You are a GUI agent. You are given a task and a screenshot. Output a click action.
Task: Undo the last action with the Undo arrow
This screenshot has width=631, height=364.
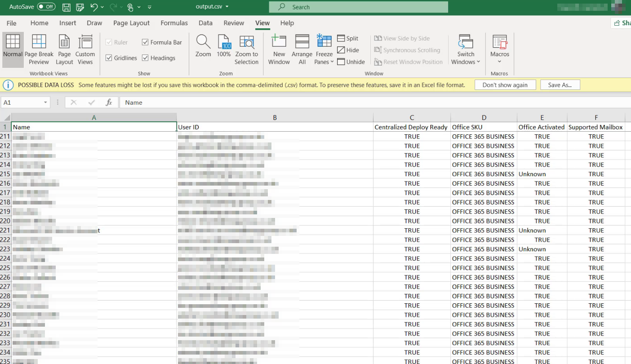tap(94, 7)
